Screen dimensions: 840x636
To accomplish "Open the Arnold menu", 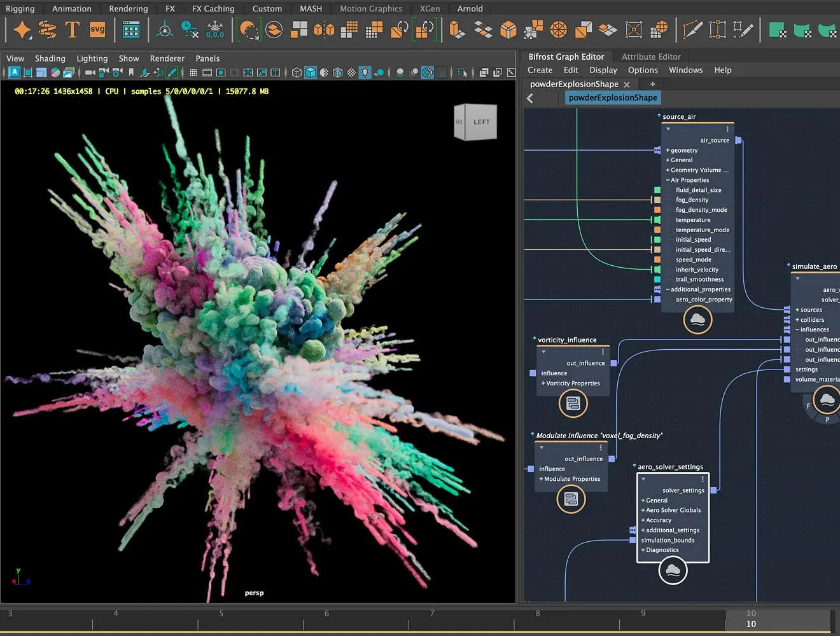I will point(470,8).
